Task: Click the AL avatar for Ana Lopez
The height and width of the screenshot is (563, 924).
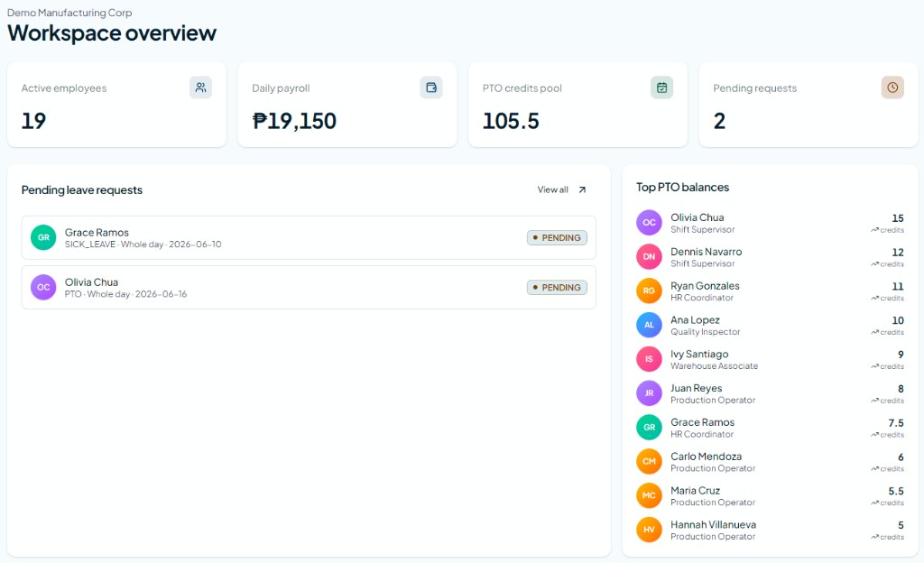Action: tap(649, 325)
